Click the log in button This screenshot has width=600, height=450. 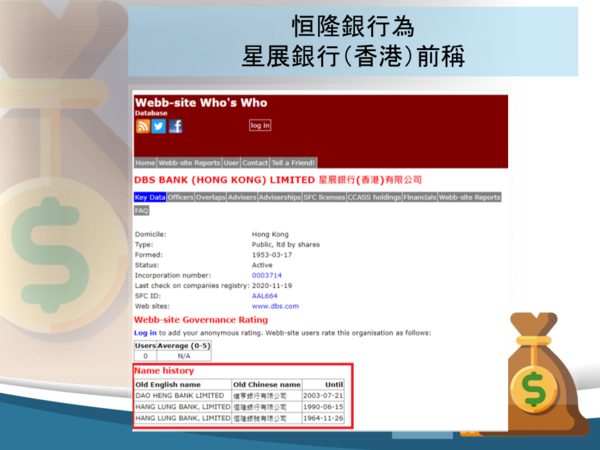coord(260,126)
